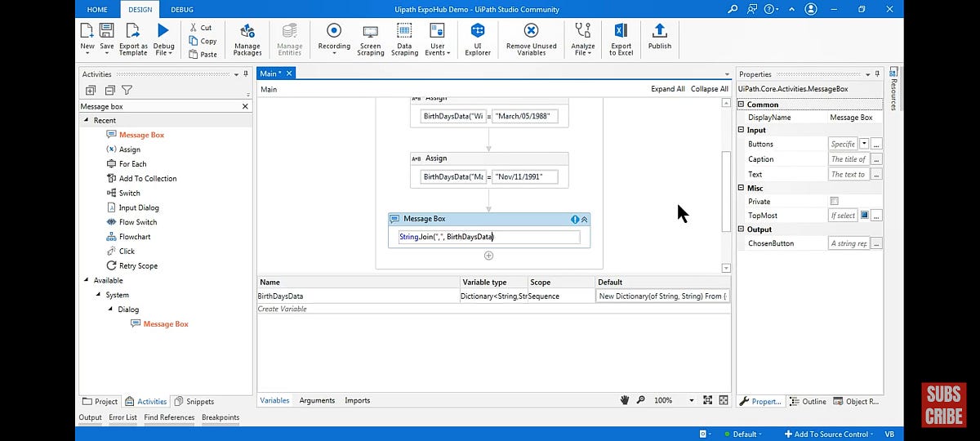Click Expand All link
Image resolution: width=980 pixels, height=441 pixels.
668,89
